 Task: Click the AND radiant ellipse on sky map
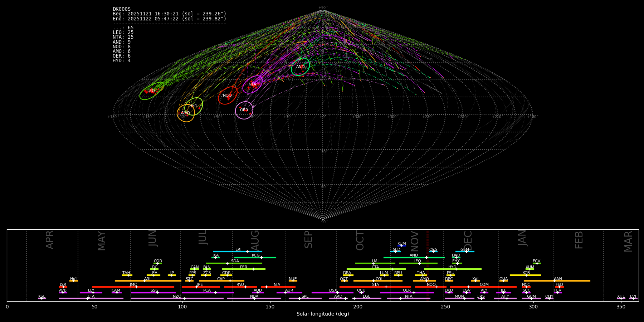pos(300,67)
